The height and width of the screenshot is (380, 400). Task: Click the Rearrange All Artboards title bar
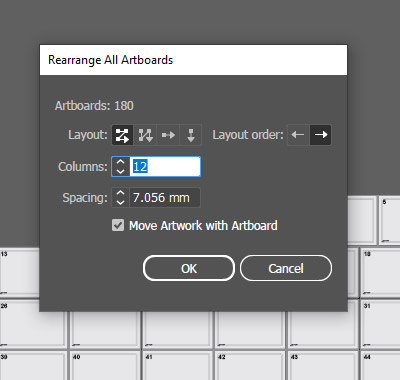(193, 60)
